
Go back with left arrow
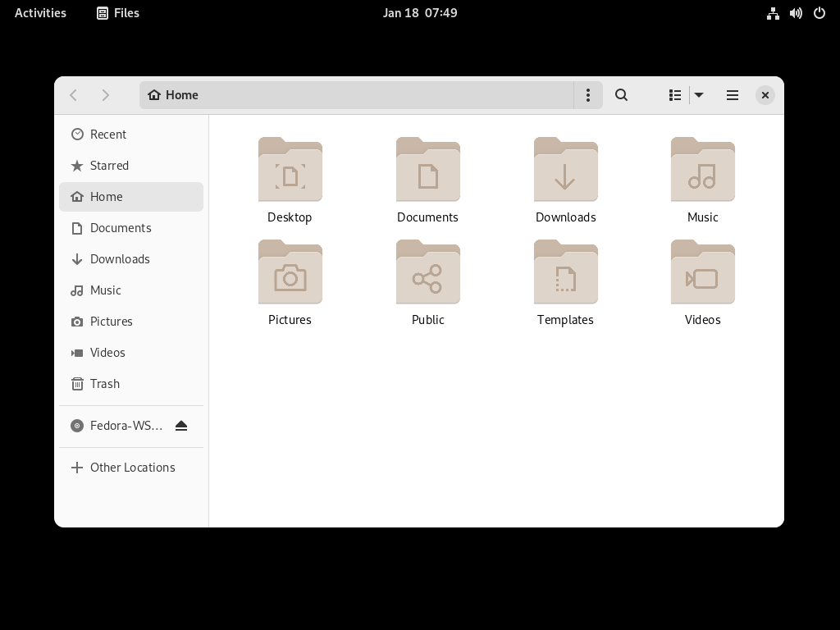(74, 95)
